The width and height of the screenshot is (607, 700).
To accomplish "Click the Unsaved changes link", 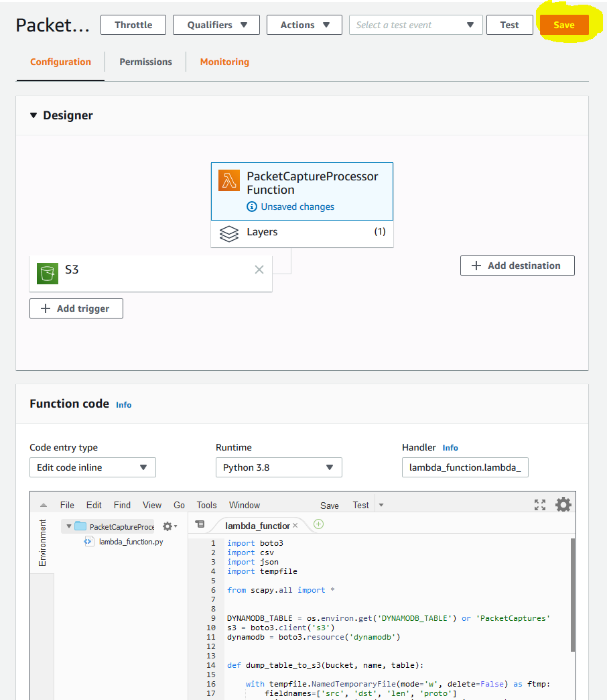I will (297, 207).
